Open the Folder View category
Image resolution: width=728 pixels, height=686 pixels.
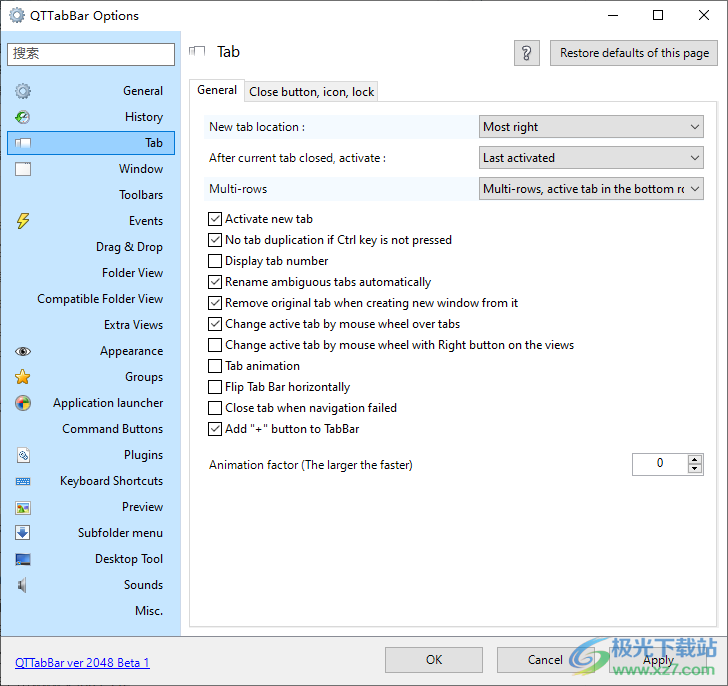point(91,273)
